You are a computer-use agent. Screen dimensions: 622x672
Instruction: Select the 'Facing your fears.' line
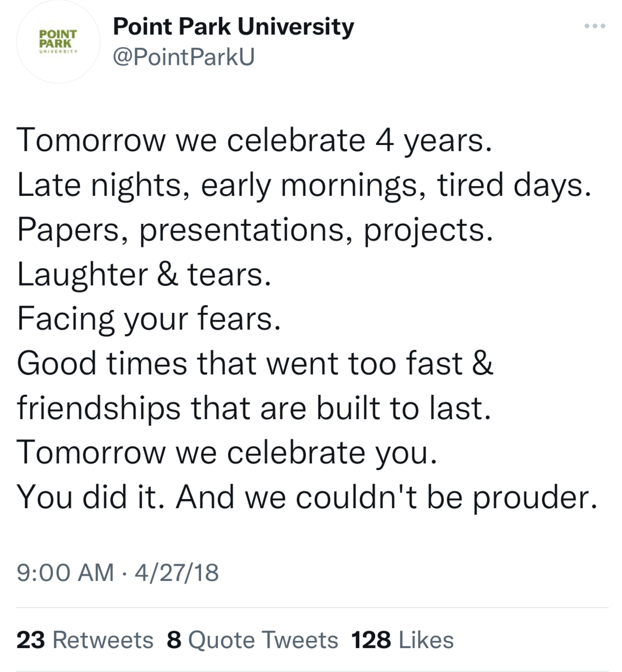(x=149, y=319)
